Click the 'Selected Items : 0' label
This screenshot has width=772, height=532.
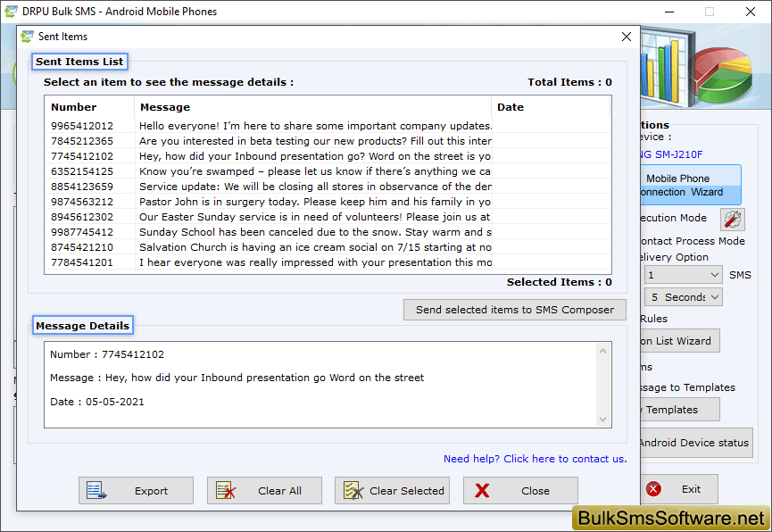[560, 282]
